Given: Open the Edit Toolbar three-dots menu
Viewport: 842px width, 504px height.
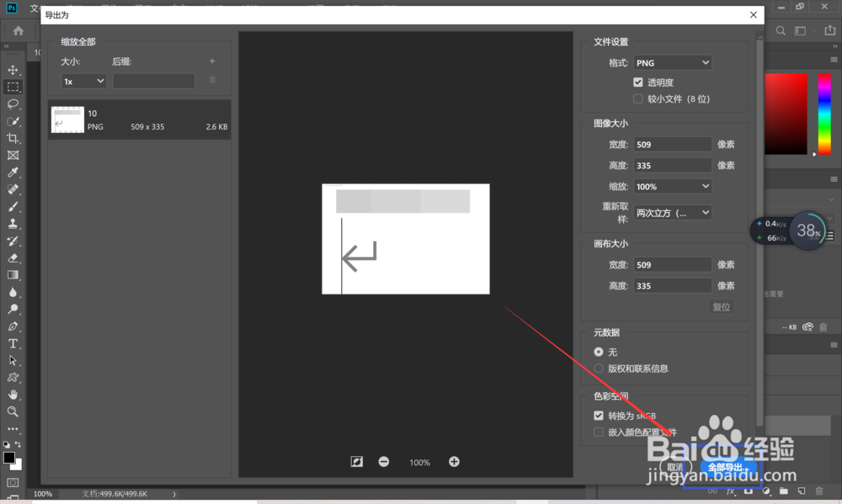Looking at the screenshot, I should (13, 429).
